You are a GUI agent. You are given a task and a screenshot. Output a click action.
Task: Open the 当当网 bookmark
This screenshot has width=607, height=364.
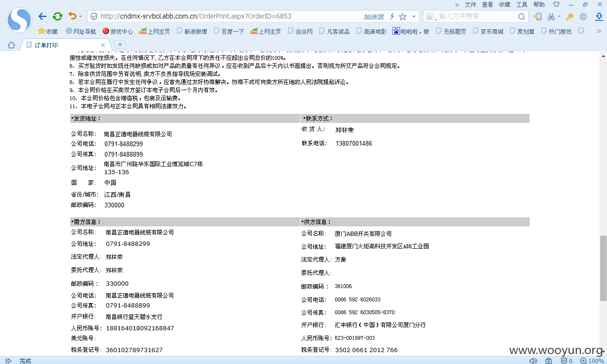coord(300,31)
